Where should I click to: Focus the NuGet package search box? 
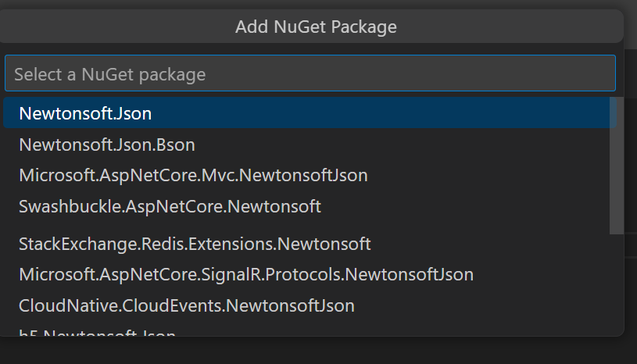click(310, 74)
